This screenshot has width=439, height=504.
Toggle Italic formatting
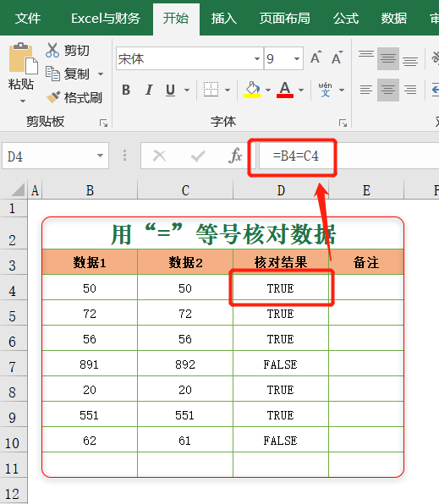(149, 90)
